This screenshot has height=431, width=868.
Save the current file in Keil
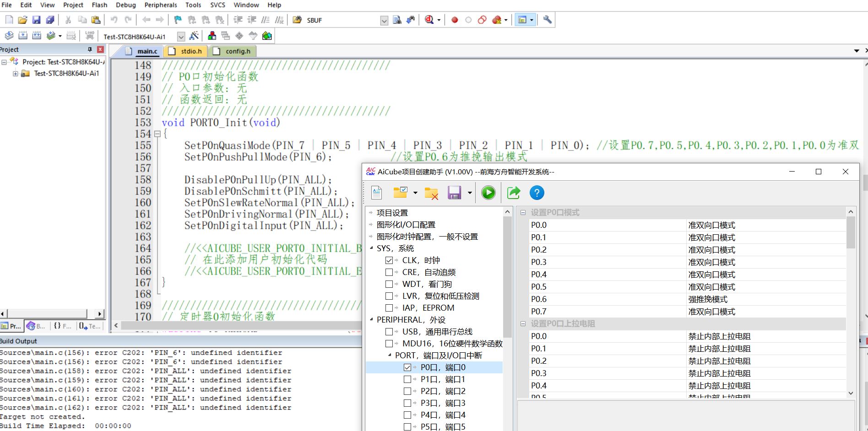pos(36,20)
